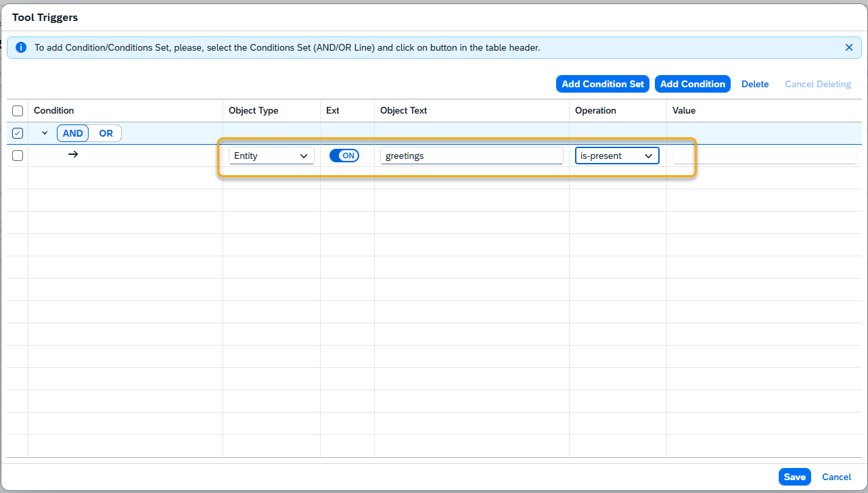Click the arrow icon in the greetings condition row
The width and height of the screenshot is (868, 493).
[x=73, y=155]
